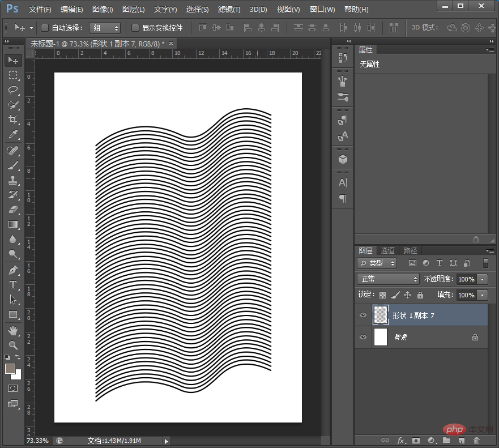
Task: Close the 未标题-1 document tab
Action: tap(171, 43)
